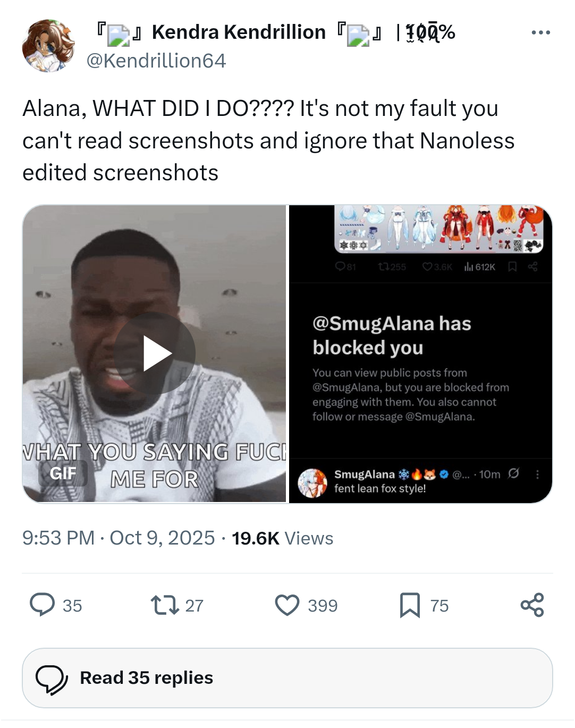Click the 9:53 PM Oct 9, 2025 timestamp
575x728 pixels.
tap(119, 538)
